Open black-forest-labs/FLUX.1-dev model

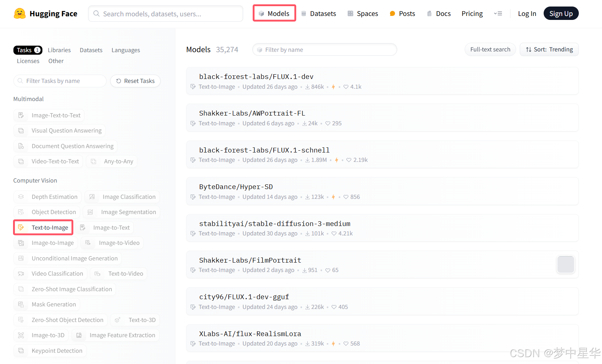(382, 81)
